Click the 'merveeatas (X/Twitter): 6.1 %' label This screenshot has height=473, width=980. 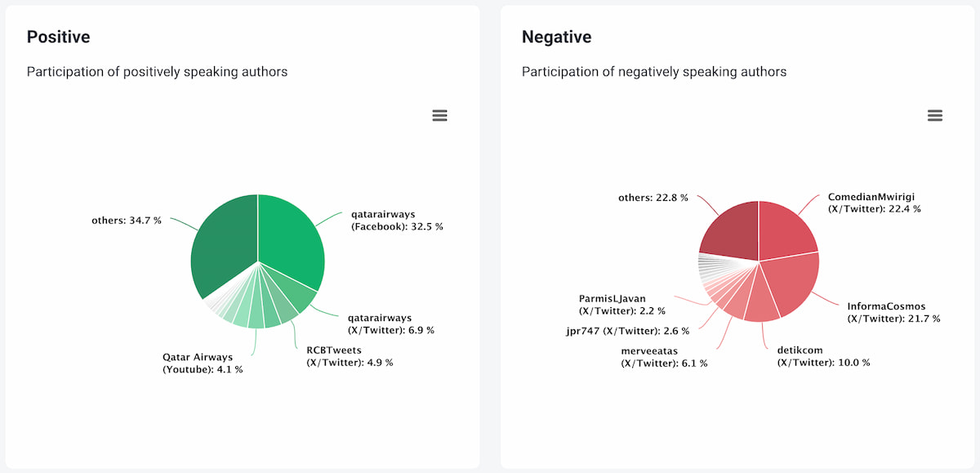664,357
